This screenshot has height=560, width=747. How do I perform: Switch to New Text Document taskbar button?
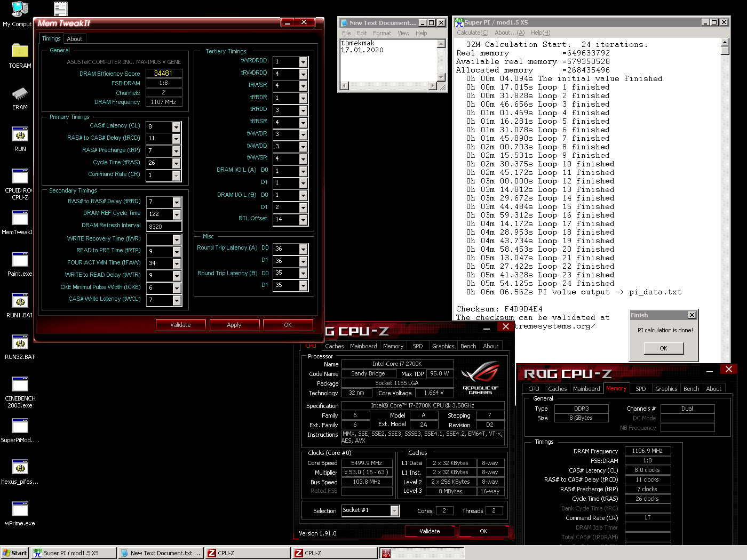161,553
